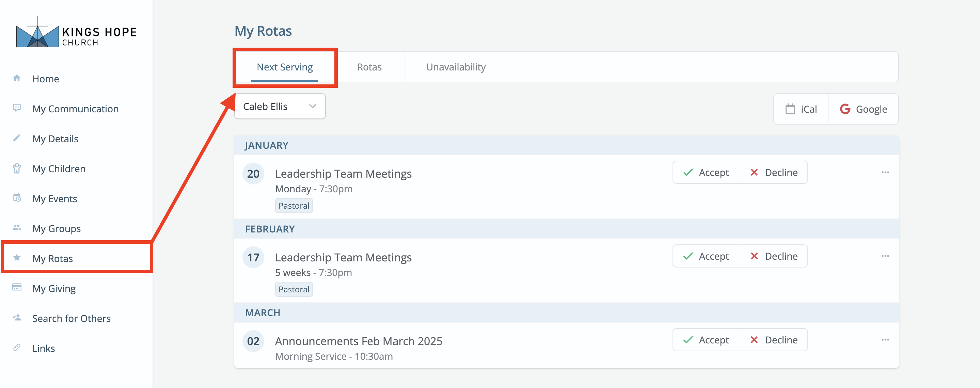Expand the Caleb Ellis person dropdown

[280, 107]
